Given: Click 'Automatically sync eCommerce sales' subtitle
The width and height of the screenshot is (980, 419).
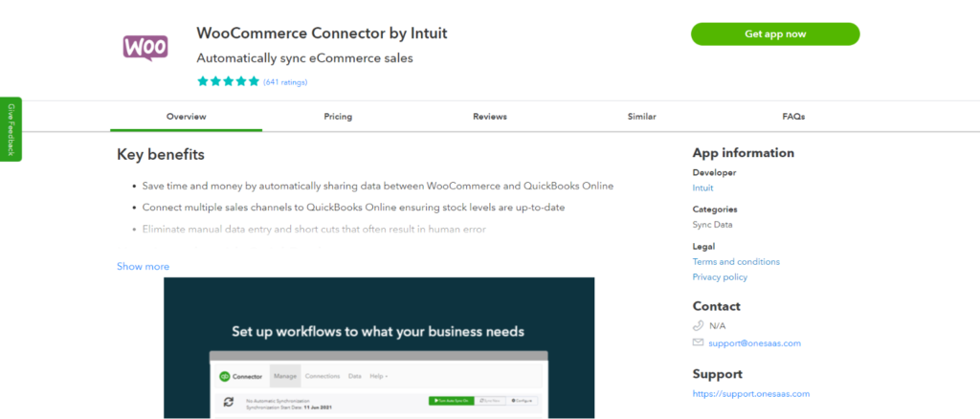Looking at the screenshot, I should click(305, 58).
